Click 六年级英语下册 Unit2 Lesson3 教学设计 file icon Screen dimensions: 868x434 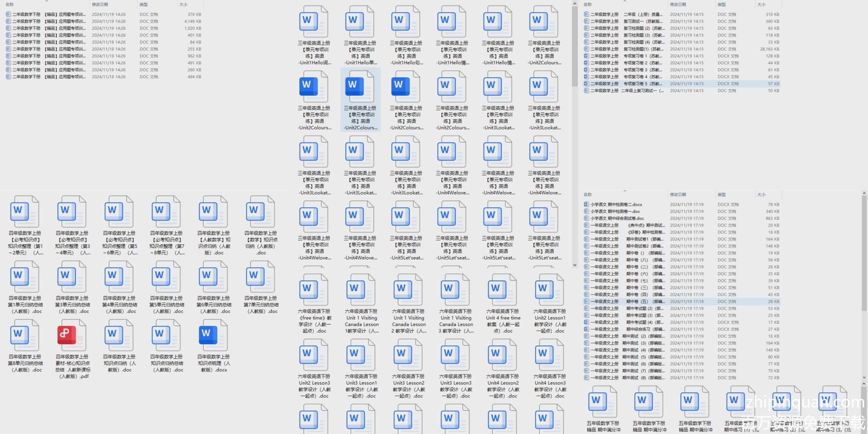(314, 355)
